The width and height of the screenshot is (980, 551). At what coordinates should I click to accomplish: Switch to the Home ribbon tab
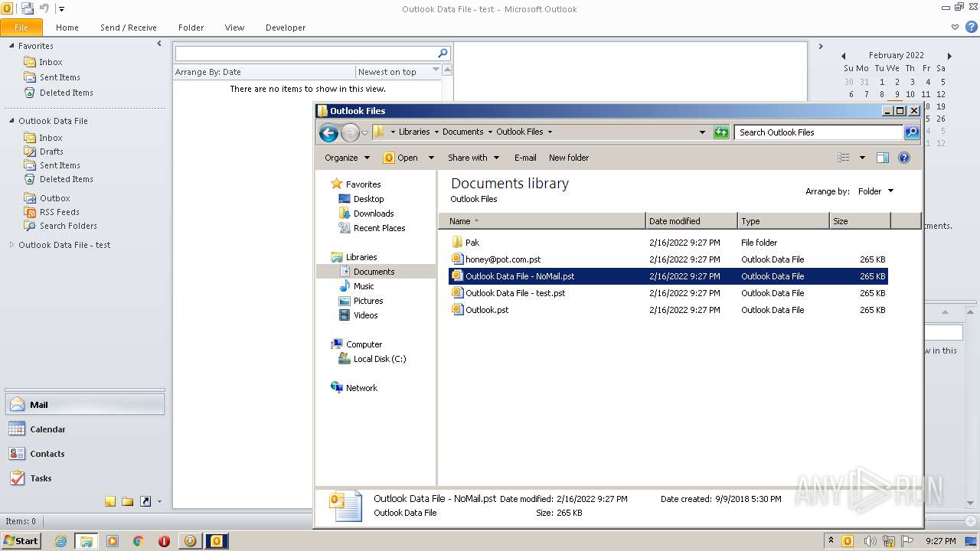67,28
